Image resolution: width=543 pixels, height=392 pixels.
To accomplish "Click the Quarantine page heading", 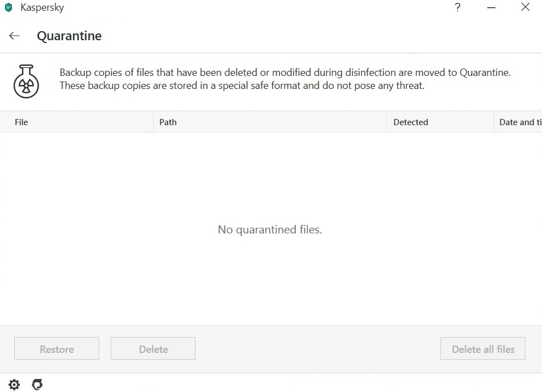I will (69, 36).
